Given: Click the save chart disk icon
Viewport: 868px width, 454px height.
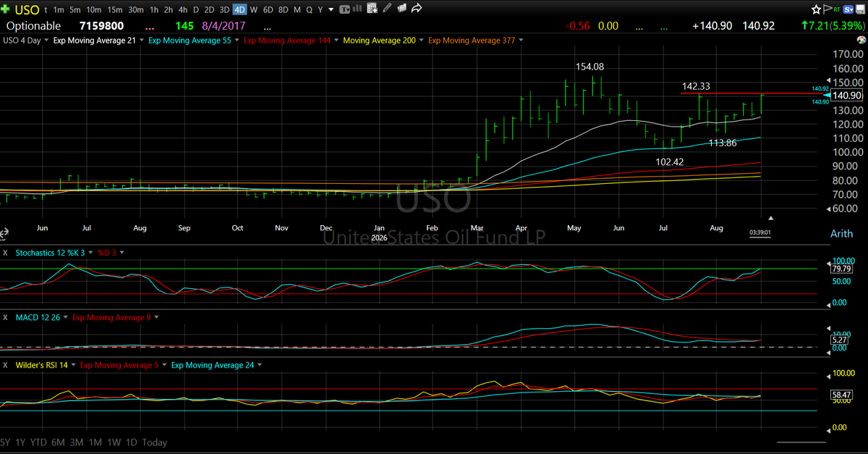Looking at the screenshot, I should (860, 9).
